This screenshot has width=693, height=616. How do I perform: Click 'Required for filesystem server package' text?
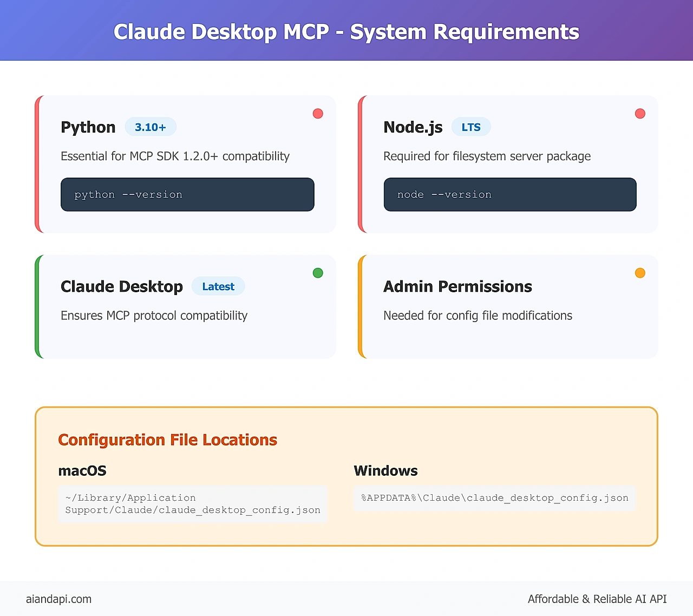(487, 156)
